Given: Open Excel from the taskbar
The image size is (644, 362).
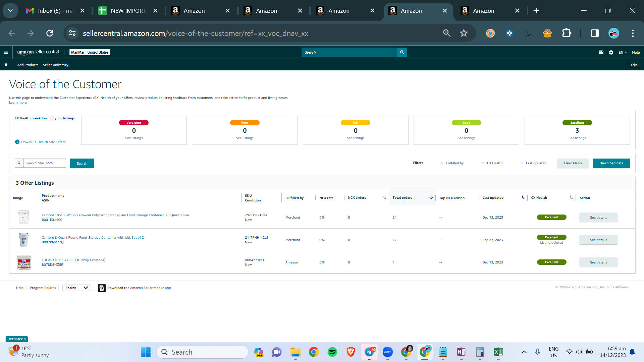Looking at the screenshot, I should pos(498,352).
